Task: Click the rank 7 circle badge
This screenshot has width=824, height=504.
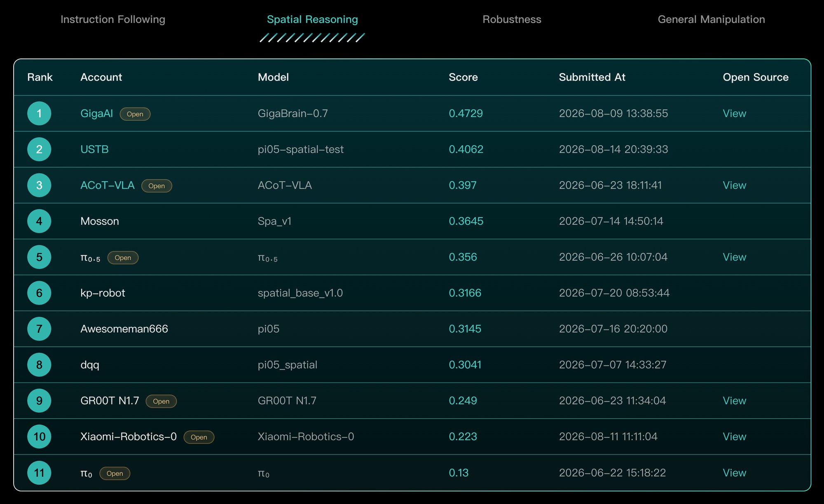Action: (x=39, y=329)
